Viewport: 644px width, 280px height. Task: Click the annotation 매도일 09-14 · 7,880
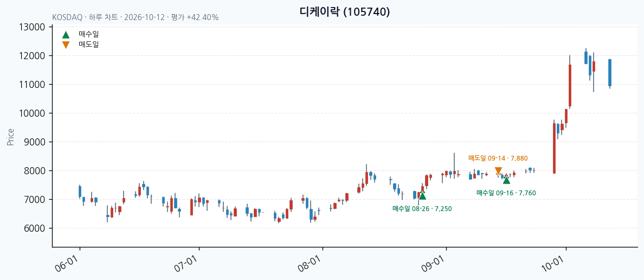498,158
